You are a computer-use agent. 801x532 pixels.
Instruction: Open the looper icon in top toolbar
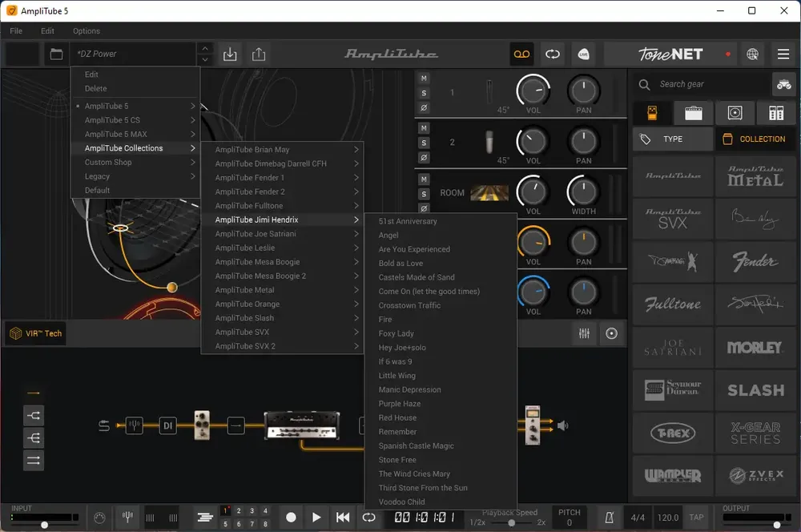552,54
